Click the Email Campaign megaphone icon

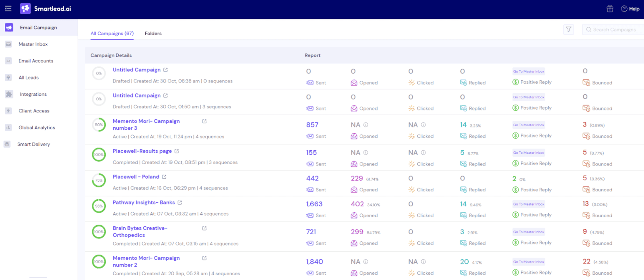click(x=9, y=27)
